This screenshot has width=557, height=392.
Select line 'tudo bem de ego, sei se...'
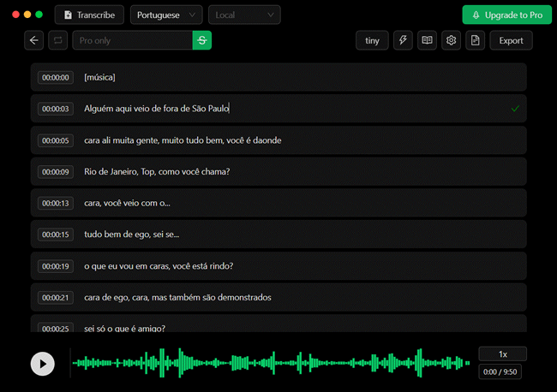(278, 235)
